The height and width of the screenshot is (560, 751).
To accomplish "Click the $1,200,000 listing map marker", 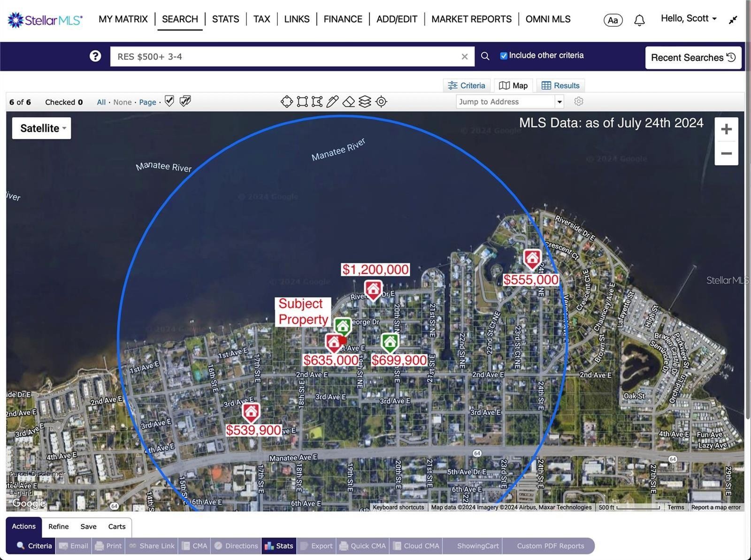I will click(x=373, y=290).
